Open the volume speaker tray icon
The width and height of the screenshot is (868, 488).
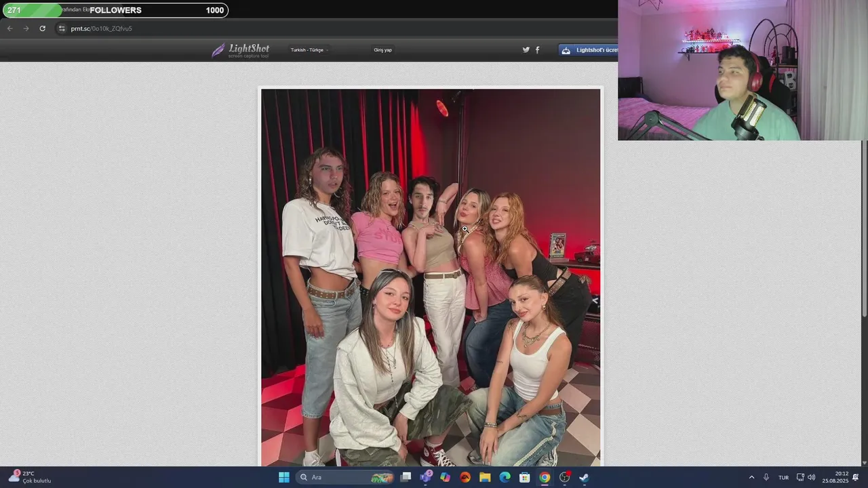point(812,477)
